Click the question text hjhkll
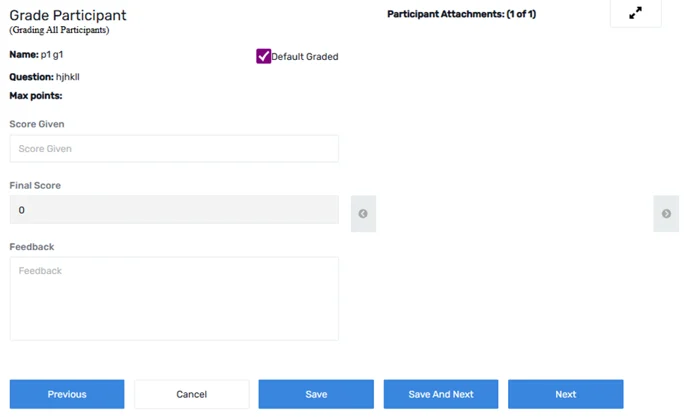The image size is (688, 417). (x=68, y=77)
